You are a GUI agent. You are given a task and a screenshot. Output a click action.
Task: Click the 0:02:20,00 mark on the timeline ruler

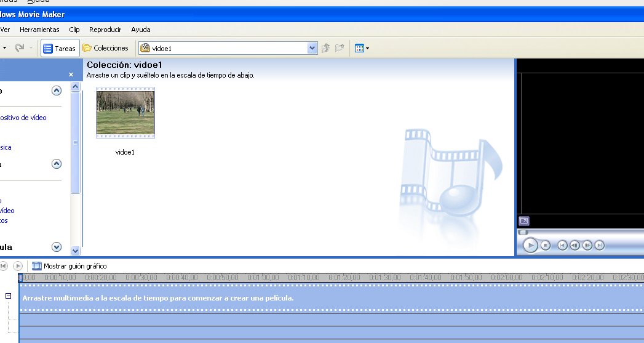tap(588, 278)
